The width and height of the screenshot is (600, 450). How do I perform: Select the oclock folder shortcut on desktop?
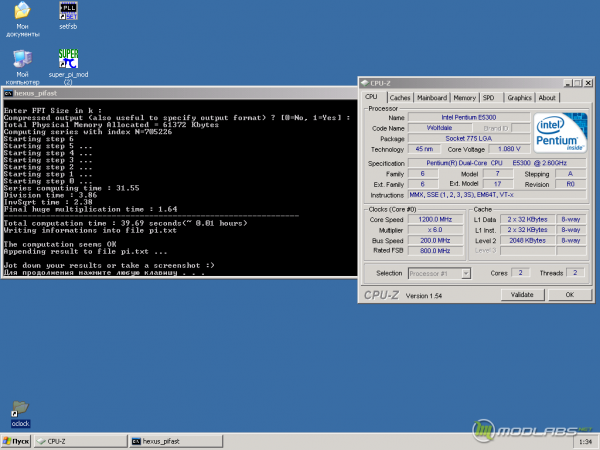click(x=20, y=414)
